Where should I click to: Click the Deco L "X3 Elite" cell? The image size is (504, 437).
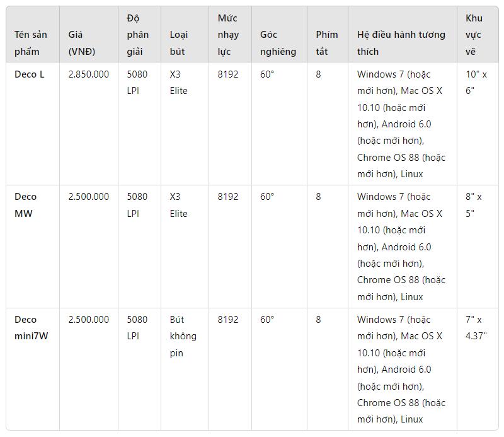(178, 83)
